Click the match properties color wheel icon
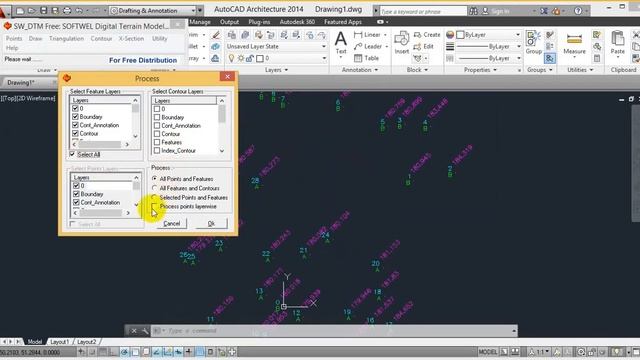640x360 pixels. point(450,35)
